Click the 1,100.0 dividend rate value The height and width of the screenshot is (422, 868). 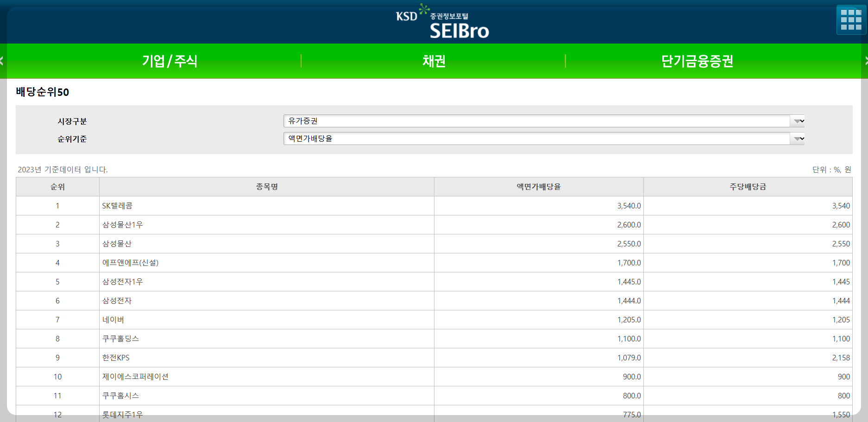point(629,339)
